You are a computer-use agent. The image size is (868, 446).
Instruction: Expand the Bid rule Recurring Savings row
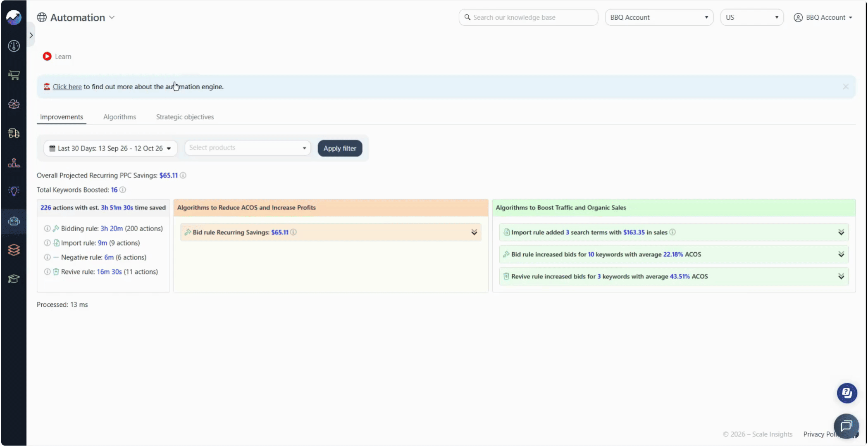(331, 232)
